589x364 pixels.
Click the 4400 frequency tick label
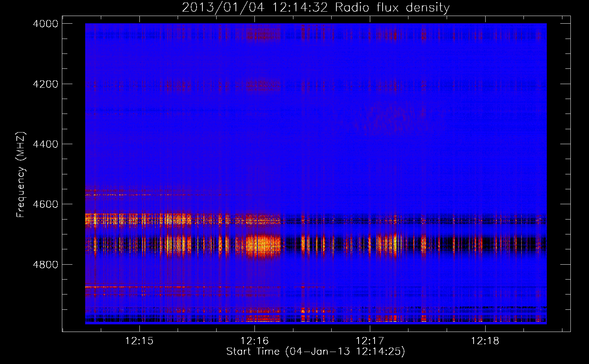coord(46,144)
